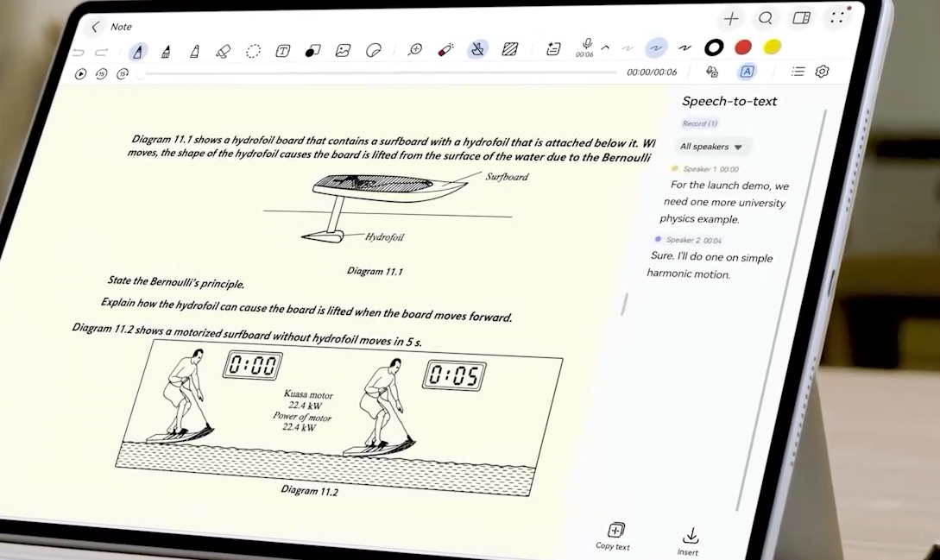The height and width of the screenshot is (560, 940).
Task: Open search in the note
Action: tap(766, 18)
